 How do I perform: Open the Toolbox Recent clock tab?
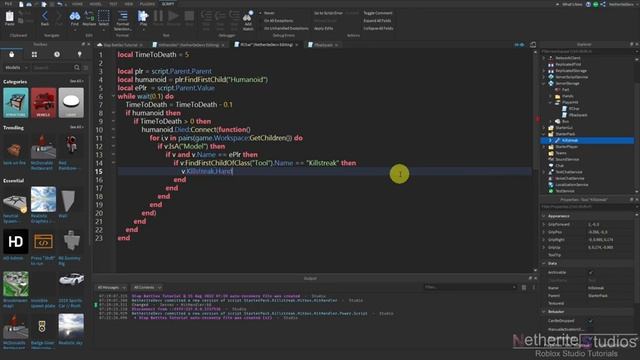coord(57,54)
